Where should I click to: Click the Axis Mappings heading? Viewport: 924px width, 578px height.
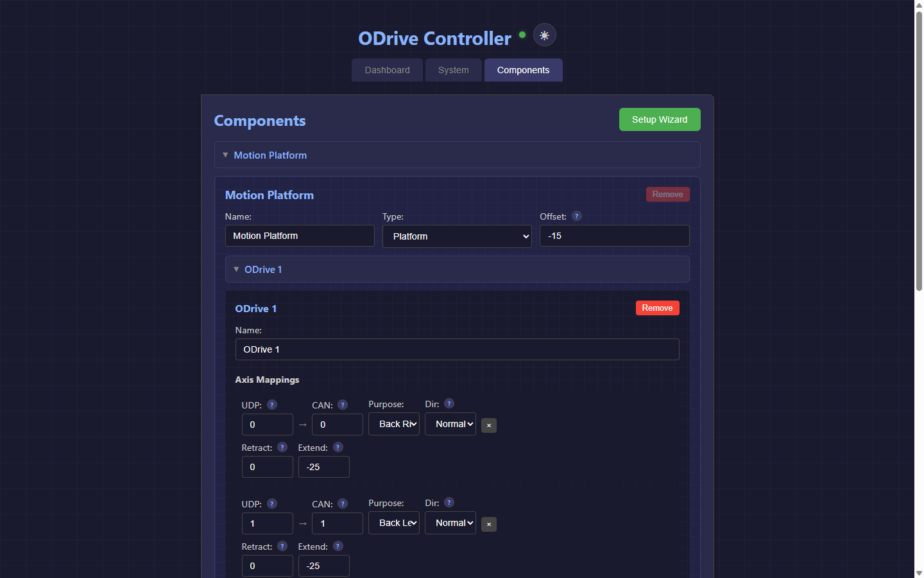click(x=267, y=380)
